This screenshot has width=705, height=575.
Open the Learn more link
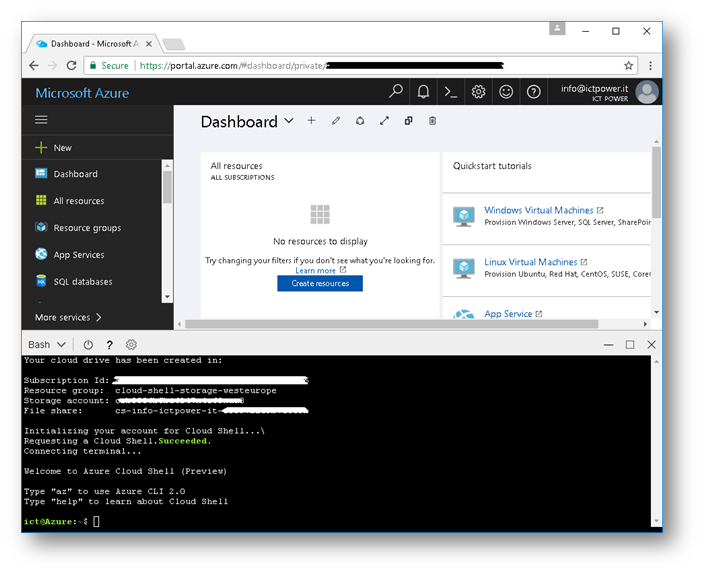tap(316, 271)
